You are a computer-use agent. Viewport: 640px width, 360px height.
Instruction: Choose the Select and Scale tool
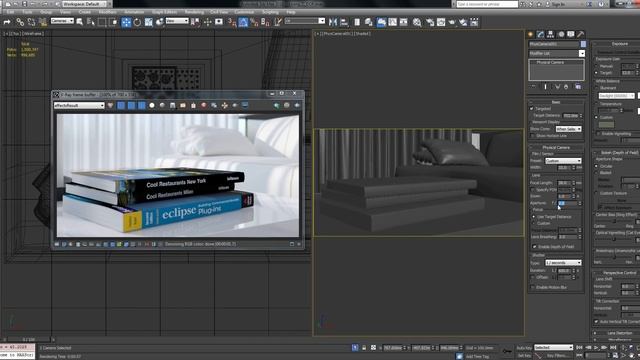[149, 22]
